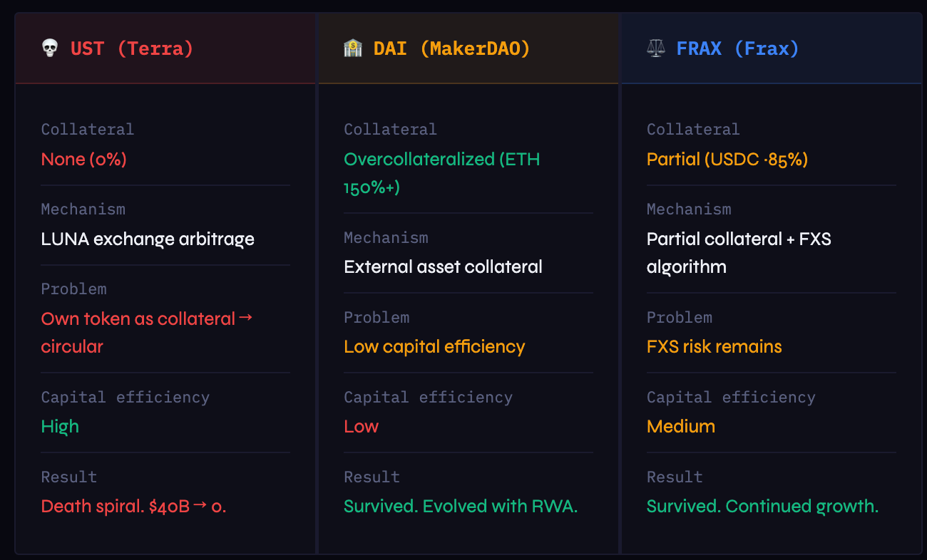Click 'Death spiral. $40B → 0.' result
927x560 pixels.
click(134, 507)
